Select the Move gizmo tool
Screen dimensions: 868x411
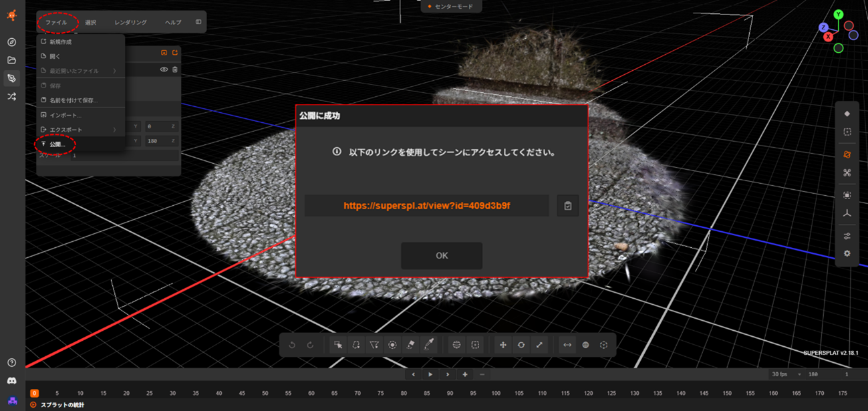click(502, 345)
